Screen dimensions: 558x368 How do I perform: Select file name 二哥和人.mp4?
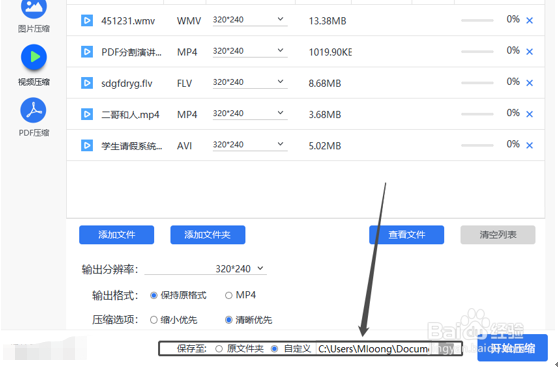pos(130,115)
